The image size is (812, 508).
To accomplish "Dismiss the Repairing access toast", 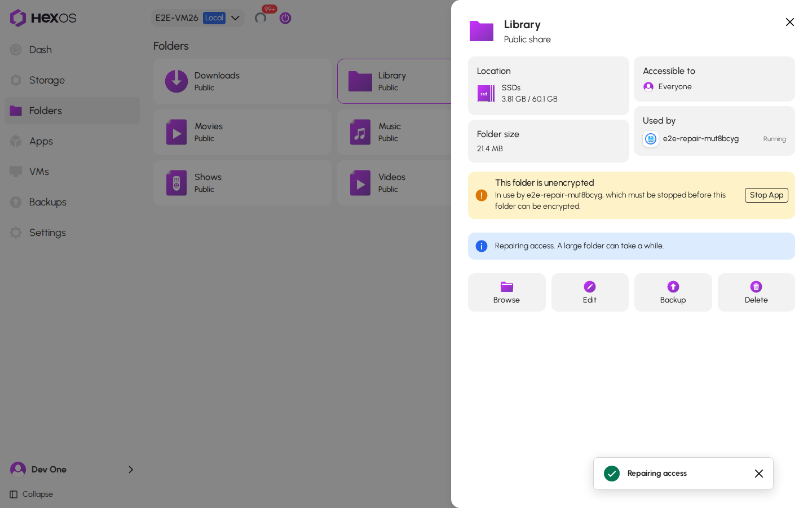I will (x=759, y=474).
